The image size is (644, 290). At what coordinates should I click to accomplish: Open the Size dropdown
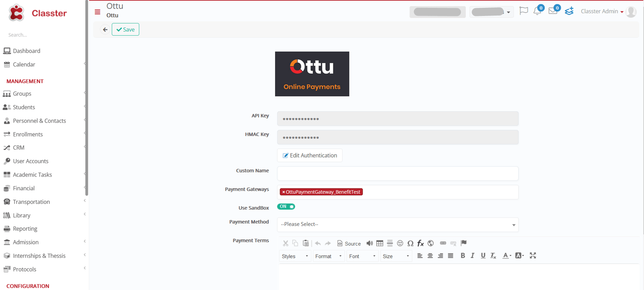(396, 256)
